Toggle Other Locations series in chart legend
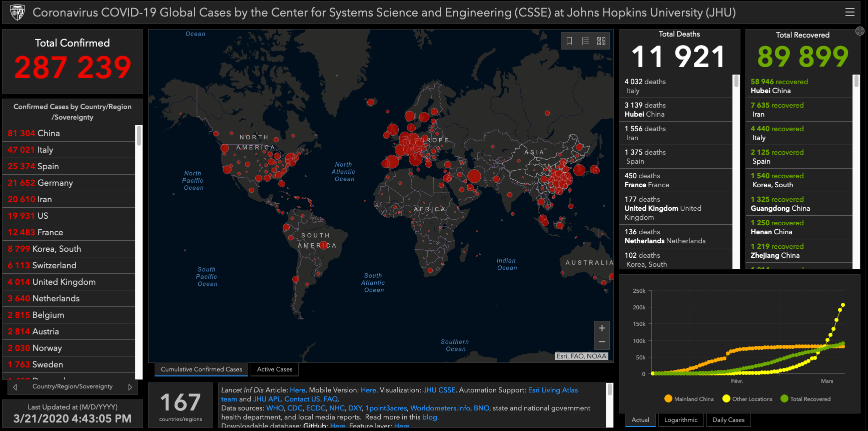868x431 pixels. (747, 399)
